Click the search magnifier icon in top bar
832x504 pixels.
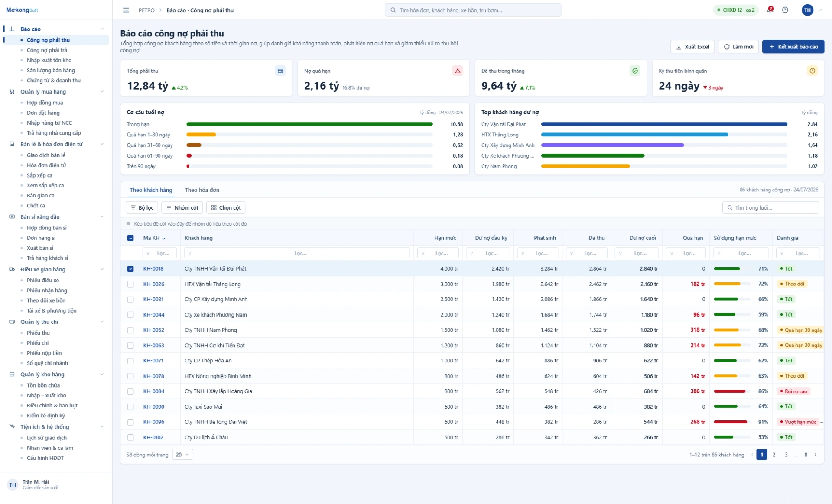pos(393,10)
